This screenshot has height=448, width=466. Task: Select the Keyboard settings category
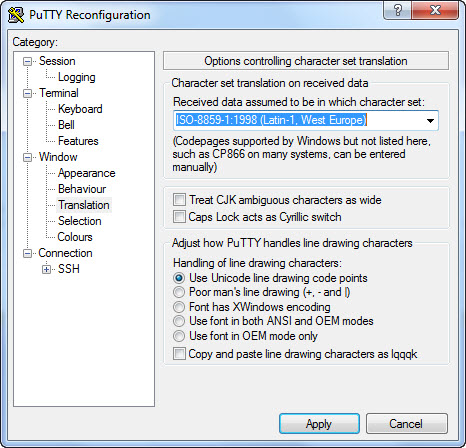[x=80, y=109]
